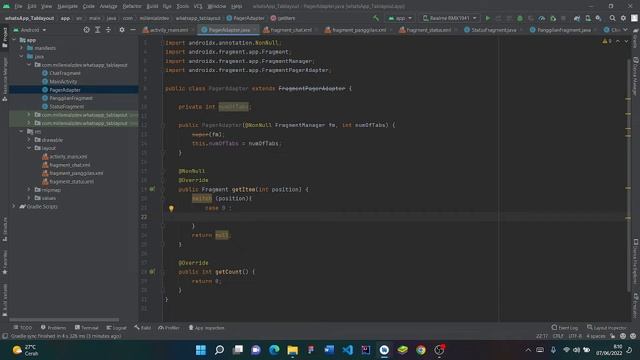640x360 pixels.
Task: Open Word from the taskbar
Action: point(329,350)
